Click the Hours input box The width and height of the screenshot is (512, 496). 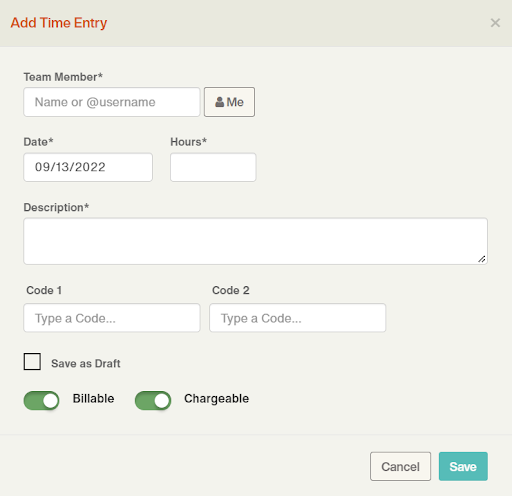pyautogui.click(x=213, y=167)
